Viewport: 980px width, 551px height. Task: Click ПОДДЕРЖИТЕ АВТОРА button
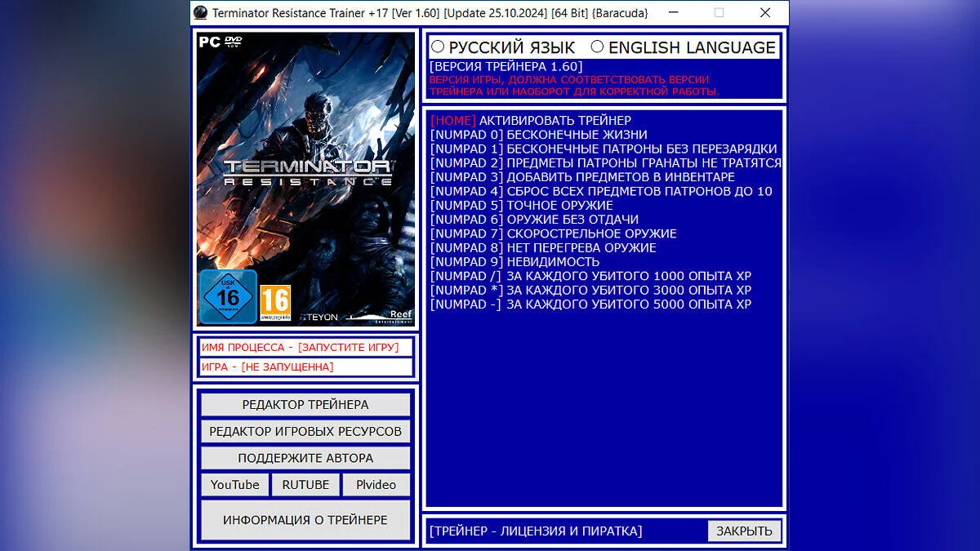305,458
